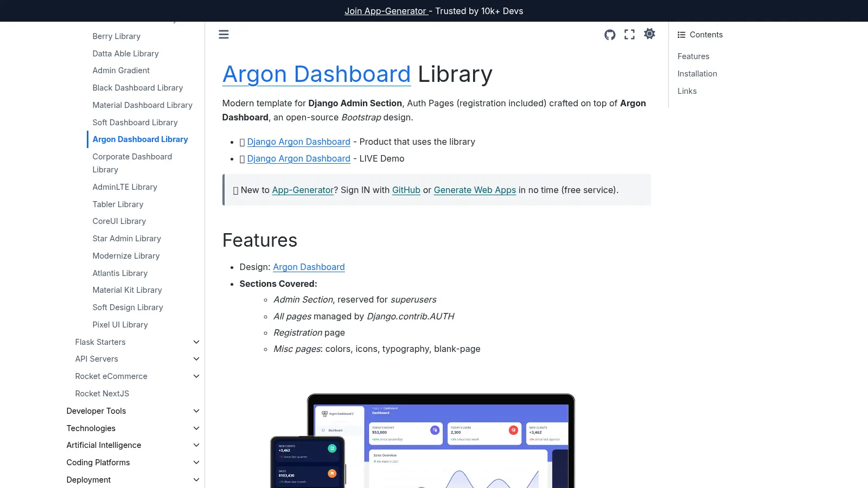Expand the Flask Starters section
This screenshot has height=488, width=868.
(196, 342)
